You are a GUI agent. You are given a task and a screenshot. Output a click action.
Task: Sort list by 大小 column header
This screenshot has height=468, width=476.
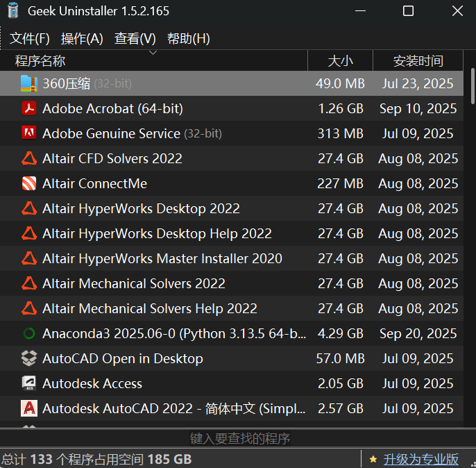pos(340,61)
